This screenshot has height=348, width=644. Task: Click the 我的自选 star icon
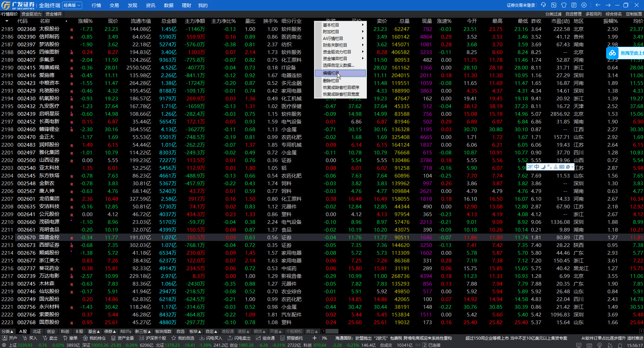click(173, 338)
